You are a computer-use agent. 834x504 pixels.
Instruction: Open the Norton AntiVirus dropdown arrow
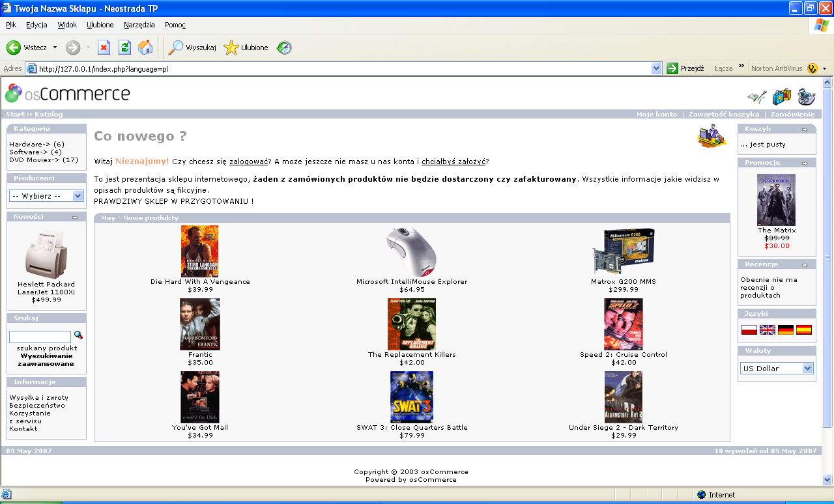(824, 68)
